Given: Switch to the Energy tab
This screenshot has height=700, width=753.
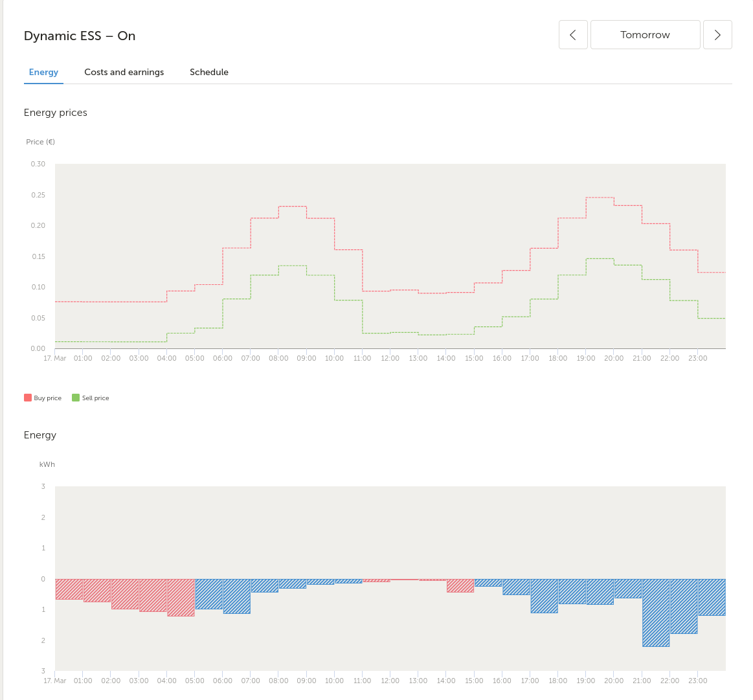Looking at the screenshot, I should coord(43,72).
